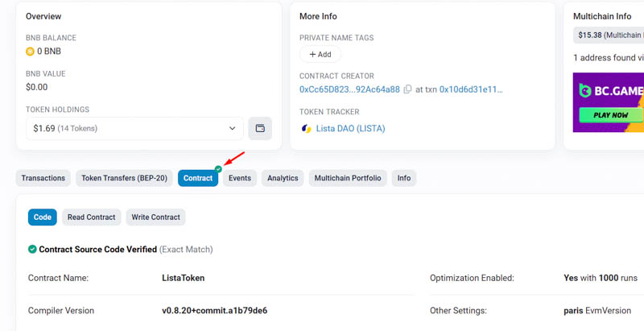Click 'Yes with 1000 runs' optimization value
This screenshot has height=331, width=644.
click(x=601, y=278)
